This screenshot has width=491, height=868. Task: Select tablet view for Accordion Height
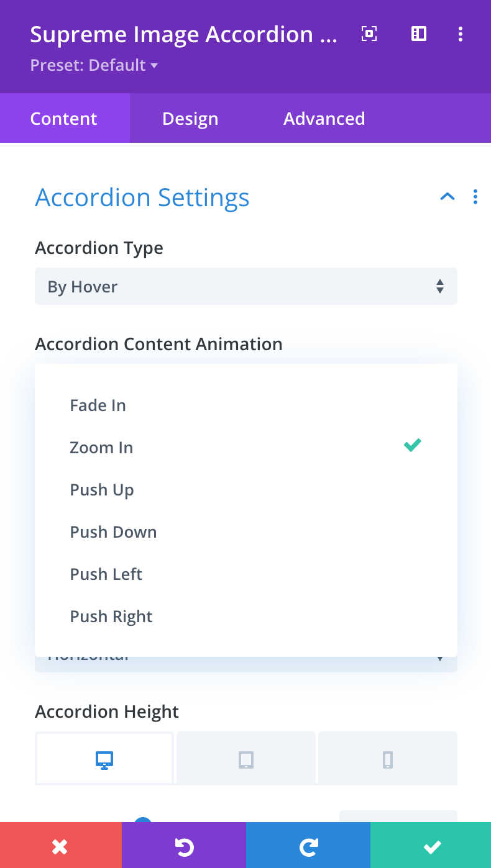246,759
